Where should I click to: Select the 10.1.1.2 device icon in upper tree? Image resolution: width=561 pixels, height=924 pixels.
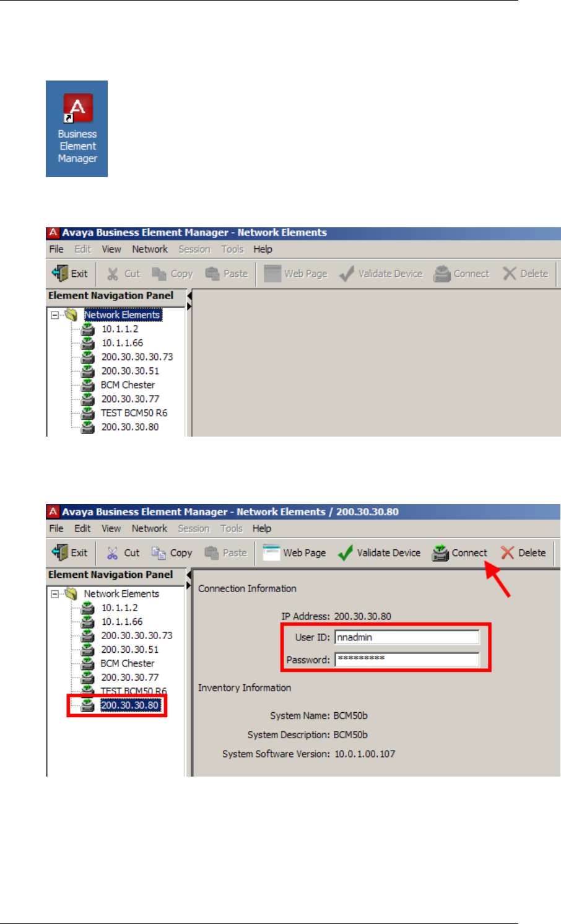pyautogui.click(x=88, y=329)
